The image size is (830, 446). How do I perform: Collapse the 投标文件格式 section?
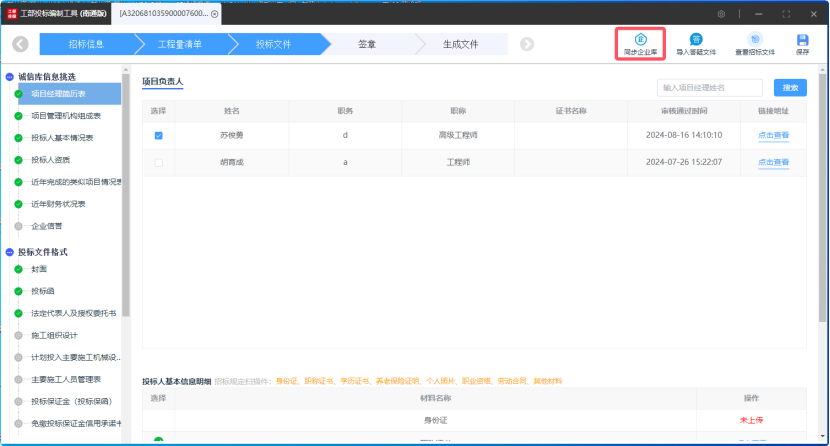coord(9,252)
